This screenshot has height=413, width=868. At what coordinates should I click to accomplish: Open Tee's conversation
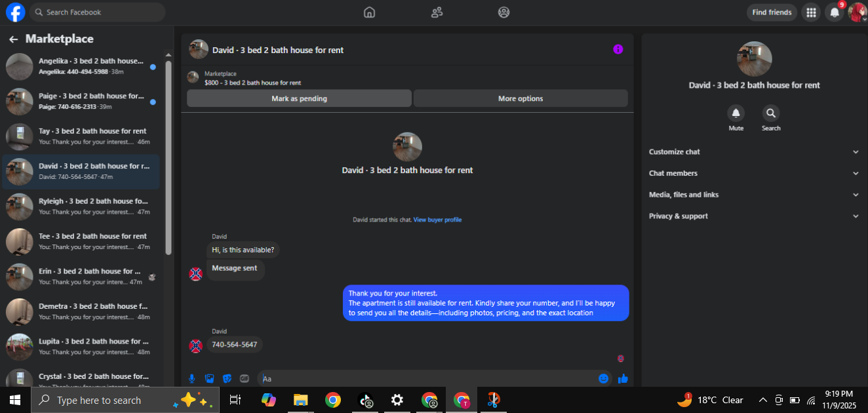(x=81, y=241)
